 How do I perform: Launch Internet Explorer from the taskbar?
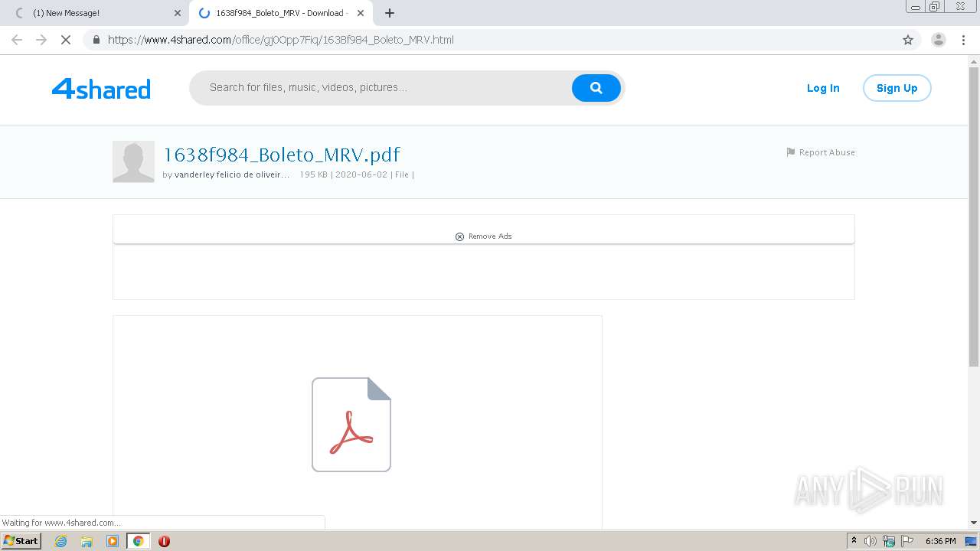click(x=61, y=541)
